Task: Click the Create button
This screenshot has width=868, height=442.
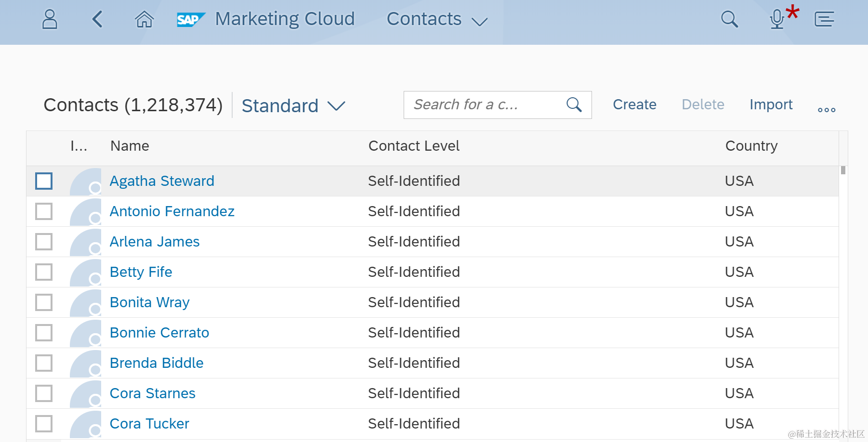Action: (x=634, y=104)
